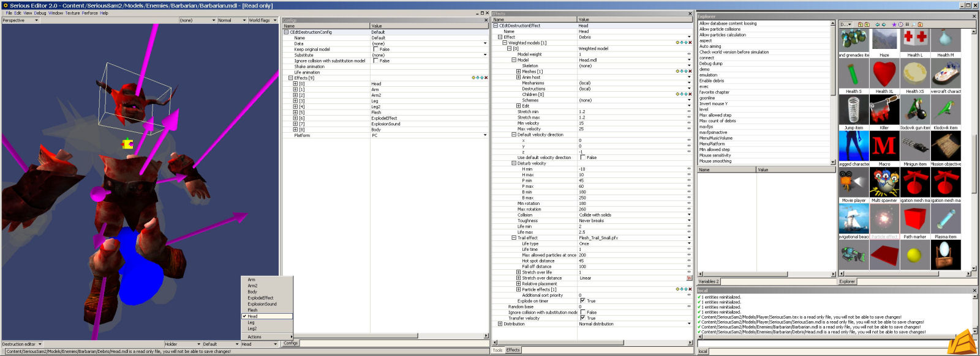Open Actions submenu in popup list
The width and height of the screenshot is (980, 356).
point(267,336)
